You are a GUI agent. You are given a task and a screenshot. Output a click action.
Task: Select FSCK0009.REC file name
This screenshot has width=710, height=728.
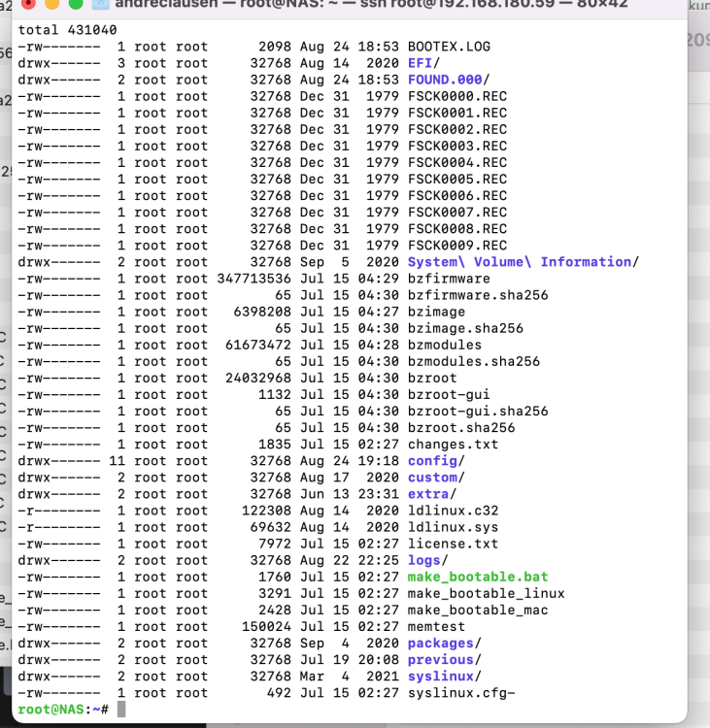(457, 246)
